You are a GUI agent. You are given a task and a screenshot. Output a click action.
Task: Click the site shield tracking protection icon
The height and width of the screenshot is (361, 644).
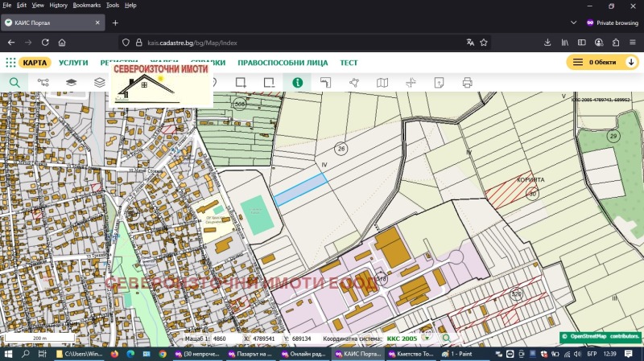tap(126, 43)
